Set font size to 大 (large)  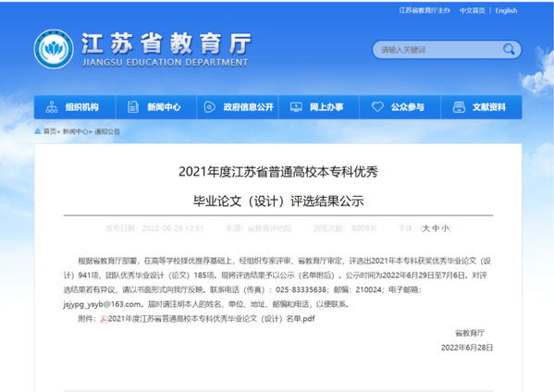426,228
